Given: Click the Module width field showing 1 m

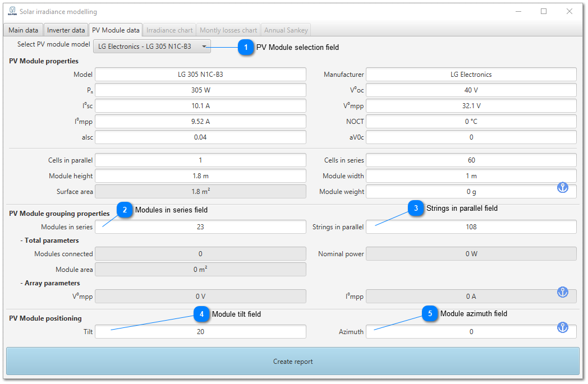Looking at the screenshot, I should click(x=471, y=175).
